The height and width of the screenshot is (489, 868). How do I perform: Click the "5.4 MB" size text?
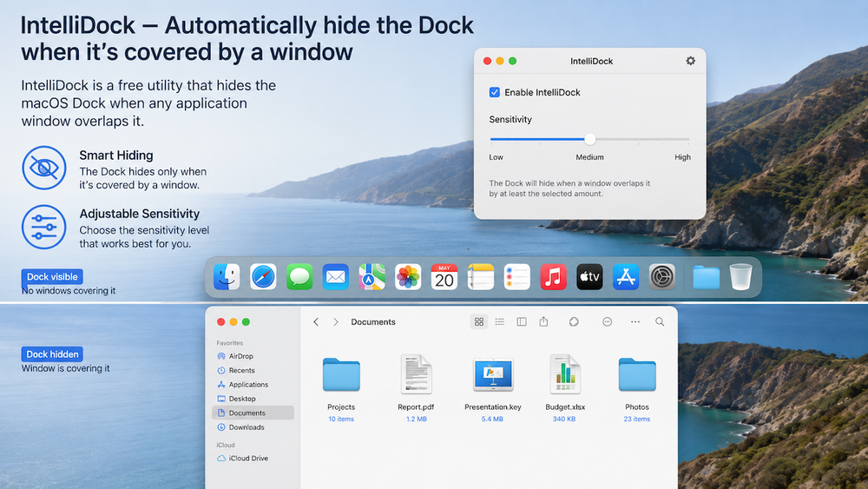point(492,420)
